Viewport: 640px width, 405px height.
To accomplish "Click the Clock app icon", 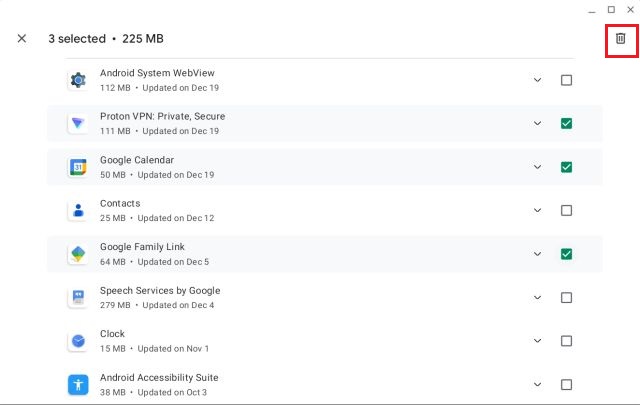I will tap(78, 341).
